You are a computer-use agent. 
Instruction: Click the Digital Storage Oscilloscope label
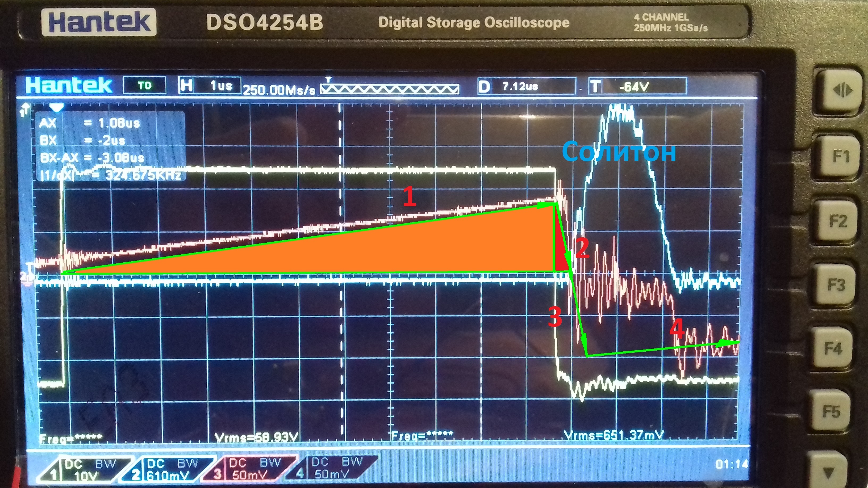474,23
